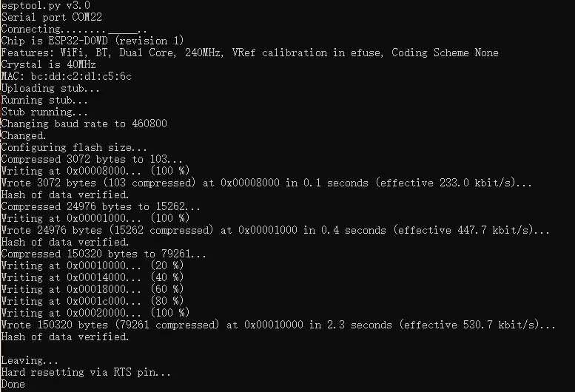Click the 'Leaving...' line
Image resolution: width=575 pixels, height=392 pixels.
coord(30,360)
